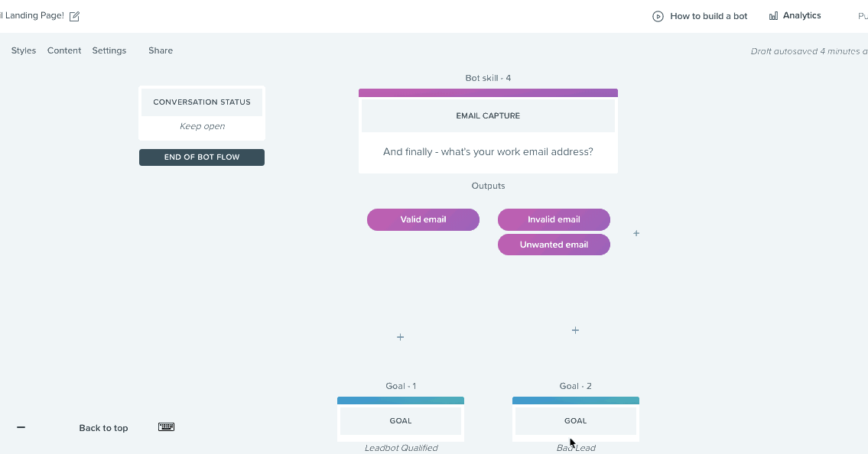Add a step above Goal - 2

coord(575,330)
